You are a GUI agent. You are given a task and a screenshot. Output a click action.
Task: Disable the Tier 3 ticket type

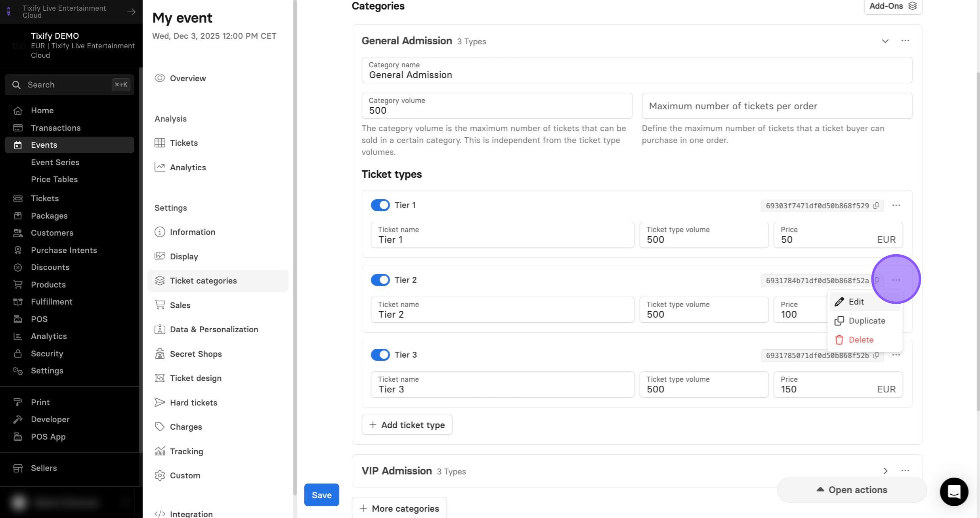(x=380, y=355)
